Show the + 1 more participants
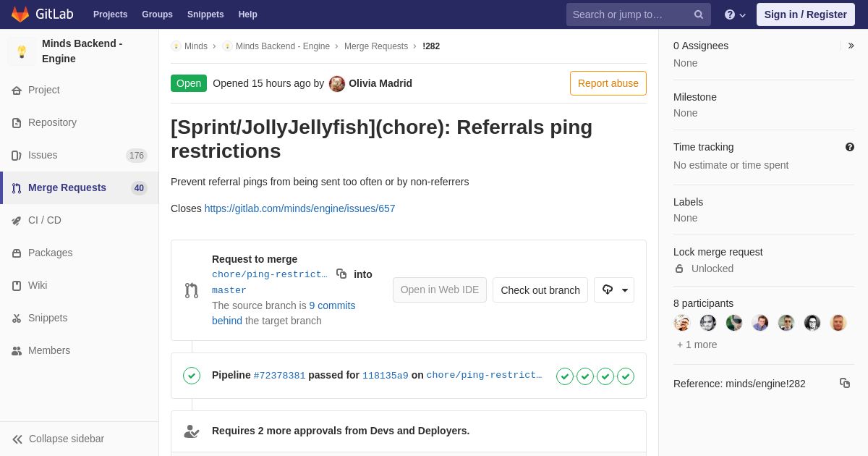Screen dimensions: 868x456 697,345
